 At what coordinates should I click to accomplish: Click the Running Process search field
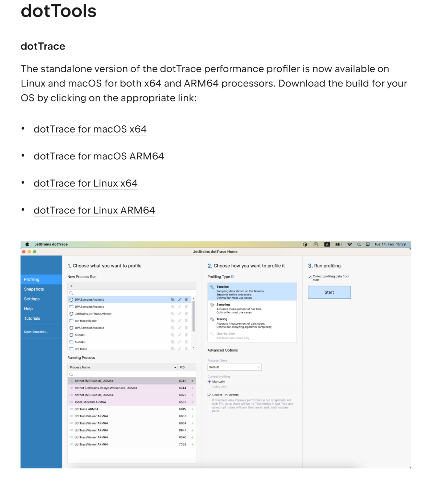click(x=132, y=374)
